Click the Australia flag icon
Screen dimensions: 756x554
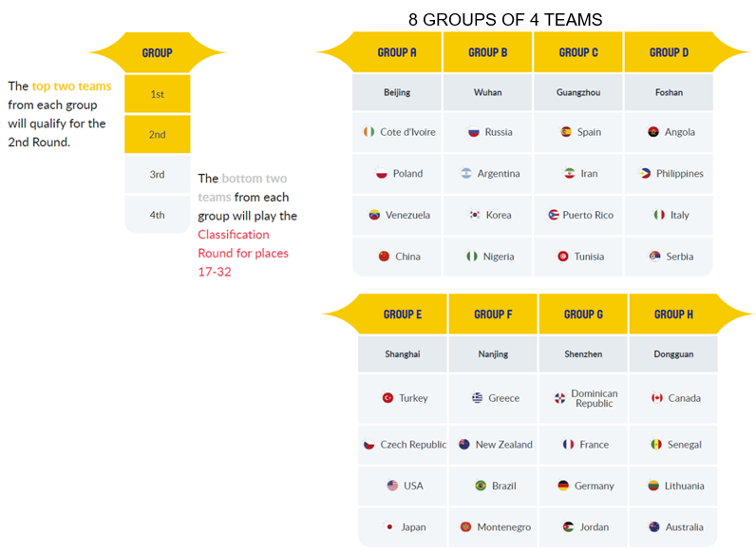[654, 527]
